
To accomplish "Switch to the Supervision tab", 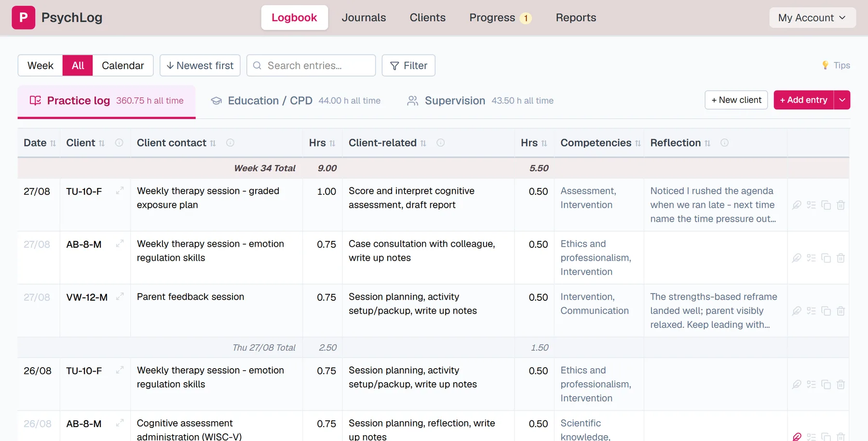I will coord(480,101).
